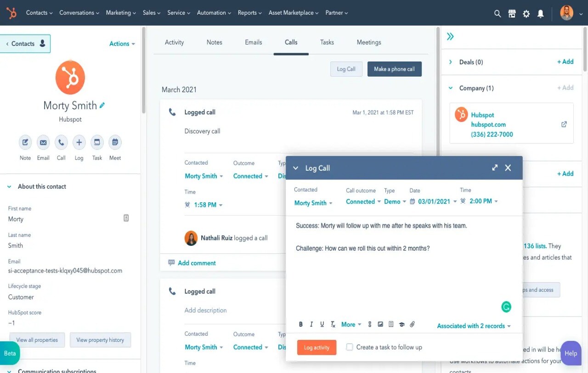The height and width of the screenshot is (373, 588).
Task: Open Actions dropdown
Action: click(122, 44)
